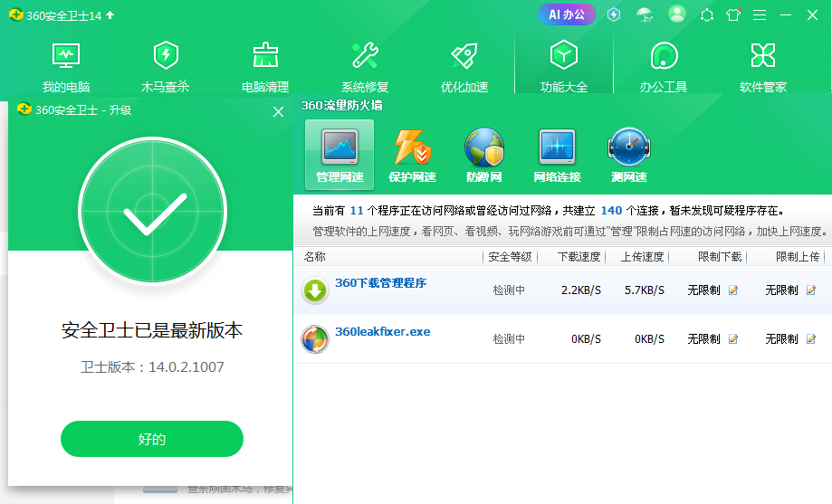This screenshot has height=504, width=832.
Task: Open 优化加速 rocket section
Action: click(x=464, y=67)
